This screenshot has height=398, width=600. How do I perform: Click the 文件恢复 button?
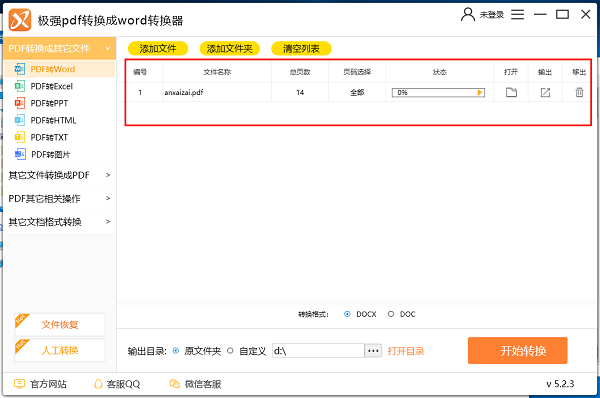[60, 325]
